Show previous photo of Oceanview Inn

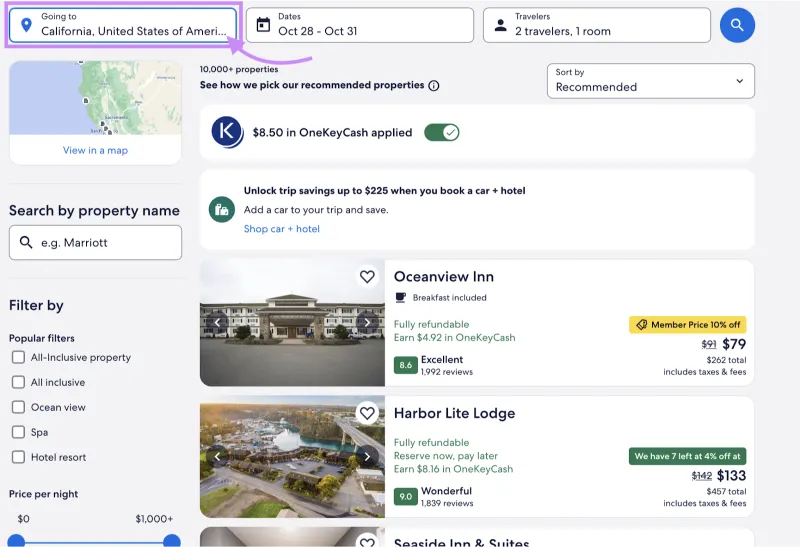(217, 323)
